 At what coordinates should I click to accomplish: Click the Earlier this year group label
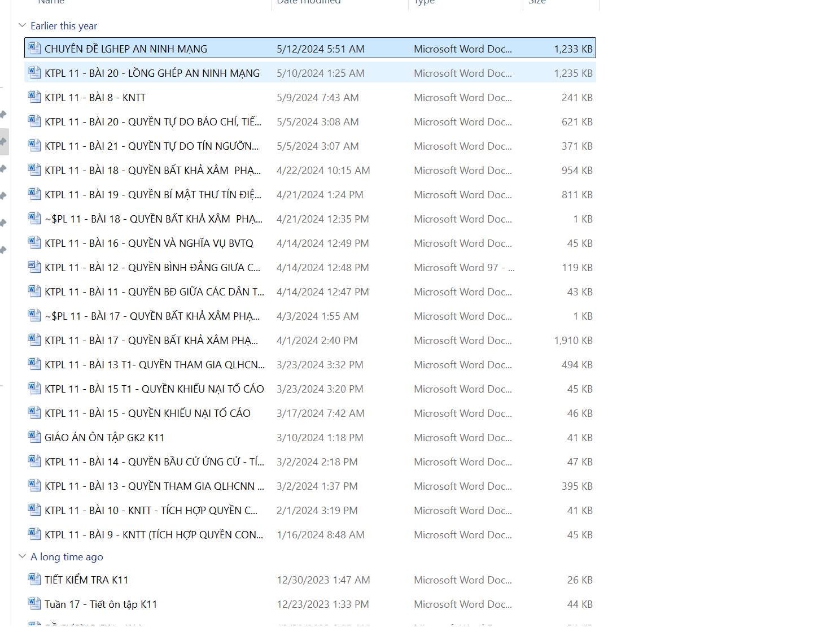coord(64,26)
